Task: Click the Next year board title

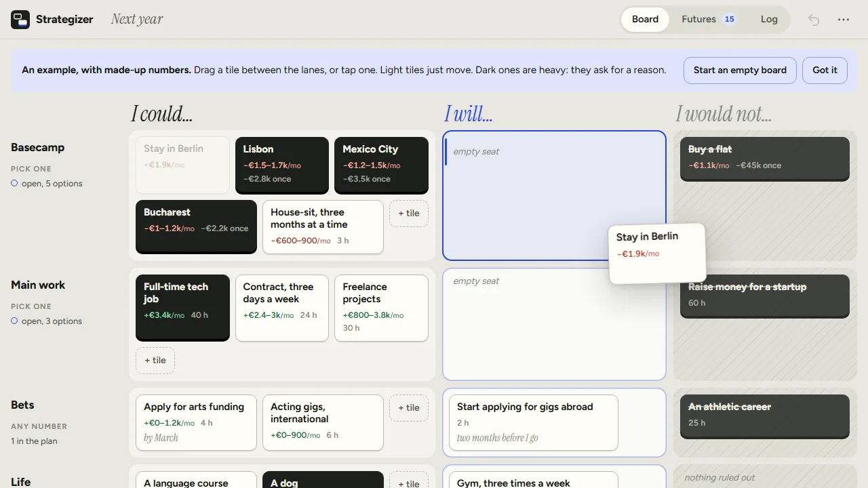Action: pos(137,20)
